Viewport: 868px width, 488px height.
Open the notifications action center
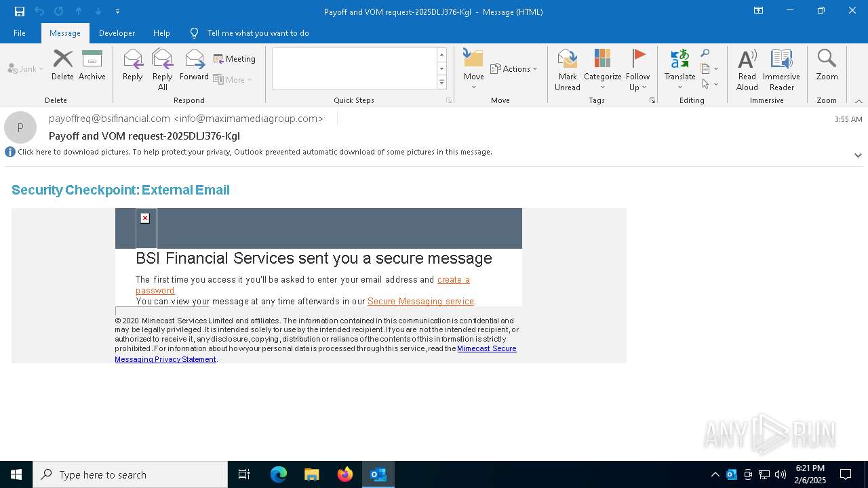click(x=846, y=474)
